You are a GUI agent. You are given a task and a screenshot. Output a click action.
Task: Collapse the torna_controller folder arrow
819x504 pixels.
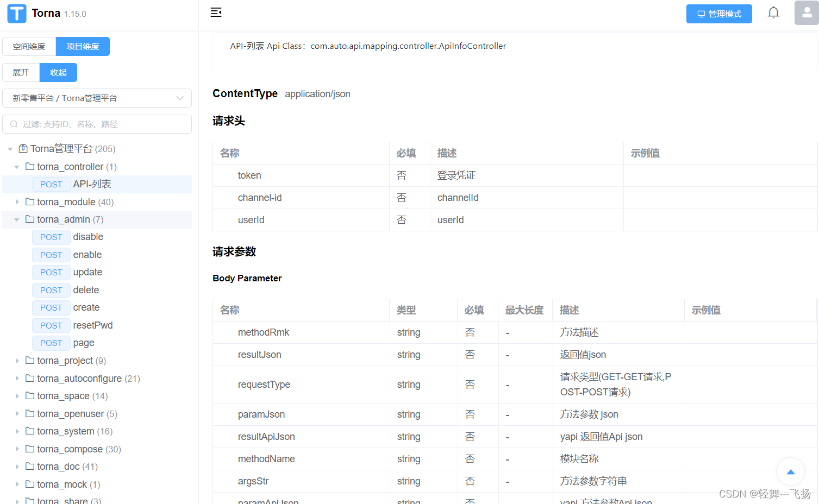tap(17, 167)
